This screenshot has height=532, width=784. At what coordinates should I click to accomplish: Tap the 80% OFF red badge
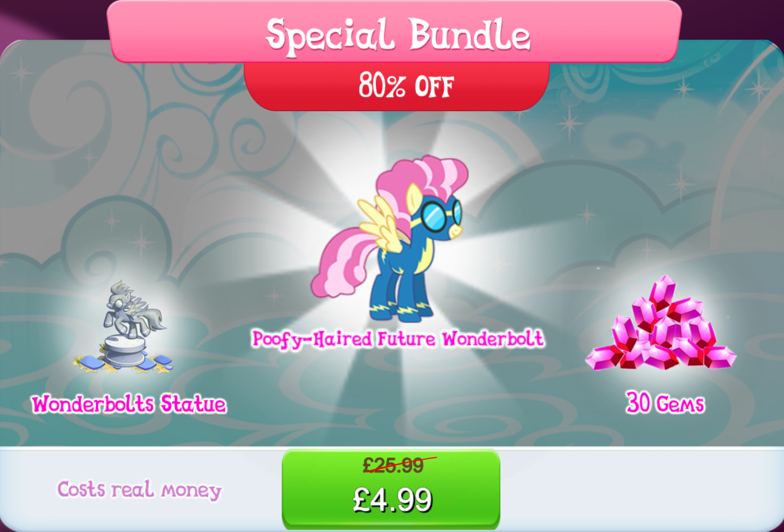point(397,87)
